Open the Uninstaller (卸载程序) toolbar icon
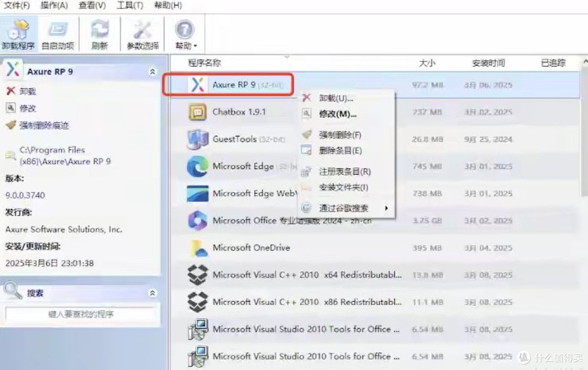The image size is (588, 370). pos(19,34)
